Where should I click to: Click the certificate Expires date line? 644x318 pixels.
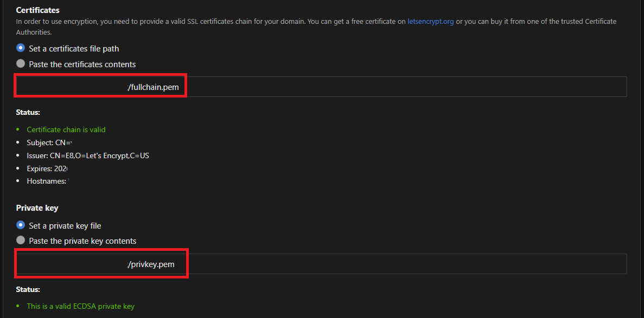click(x=46, y=168)
